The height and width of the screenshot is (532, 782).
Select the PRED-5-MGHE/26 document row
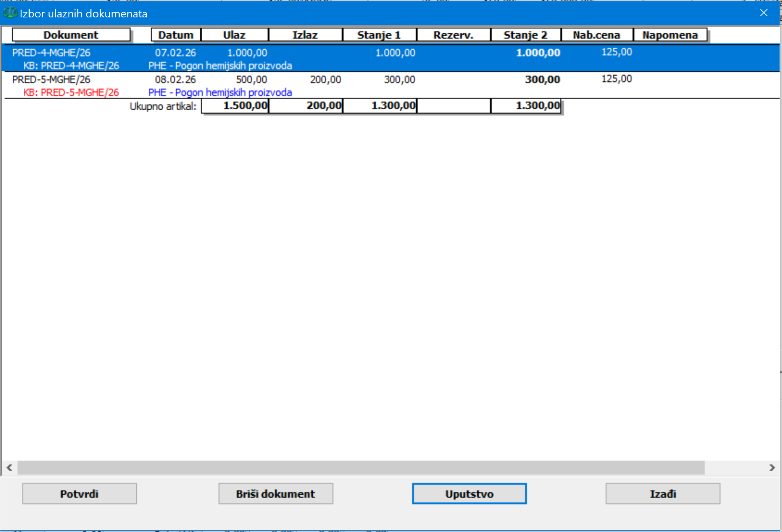[x=391, y=86]
